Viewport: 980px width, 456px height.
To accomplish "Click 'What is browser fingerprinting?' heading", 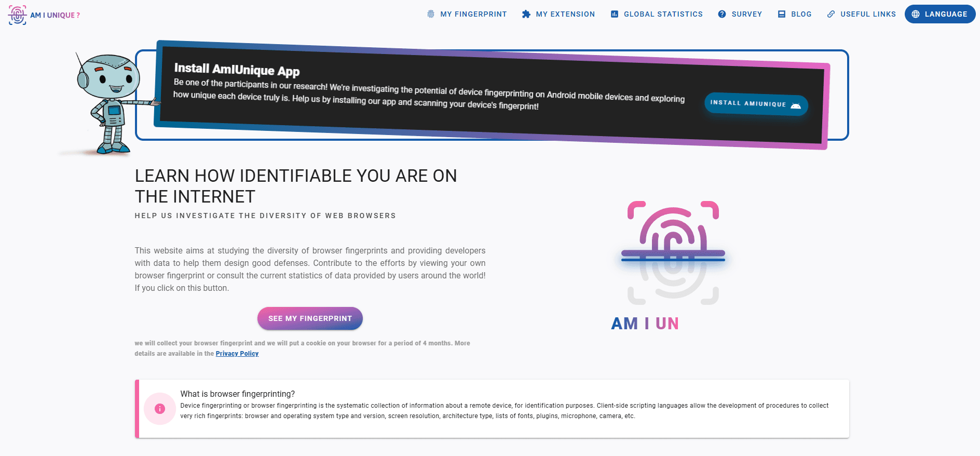I will coord(238,394).
